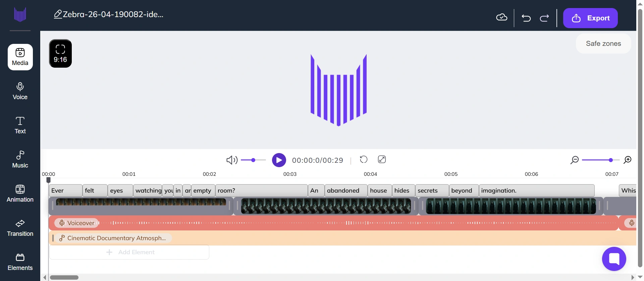Toggle Safe zones overlay

(603, 44)
